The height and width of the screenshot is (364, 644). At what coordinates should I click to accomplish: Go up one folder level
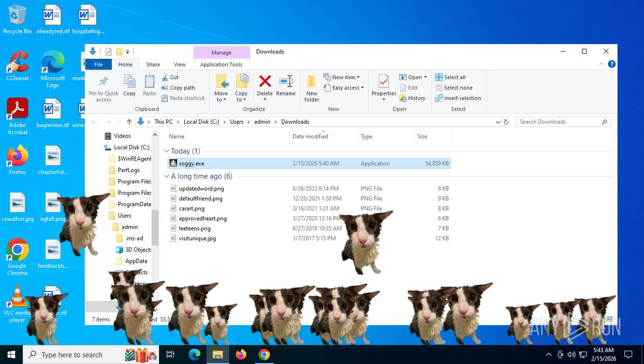pyautogui.click(x=129, y=122)
